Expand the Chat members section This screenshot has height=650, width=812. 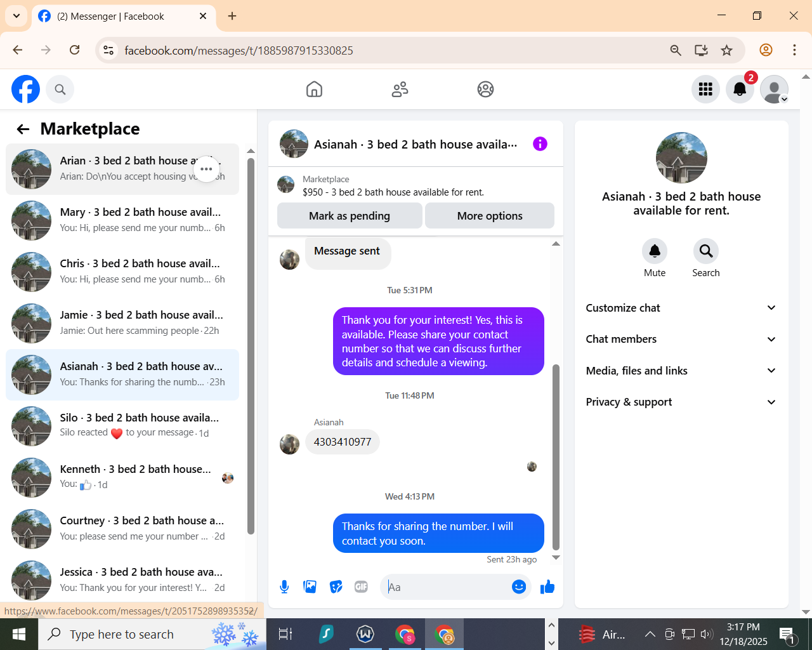click(681, 339)
